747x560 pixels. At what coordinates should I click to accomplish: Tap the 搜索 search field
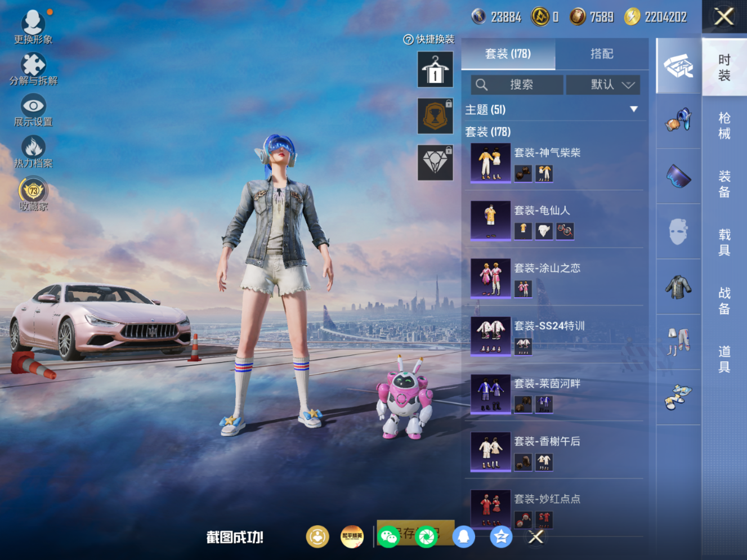(517, 85)
